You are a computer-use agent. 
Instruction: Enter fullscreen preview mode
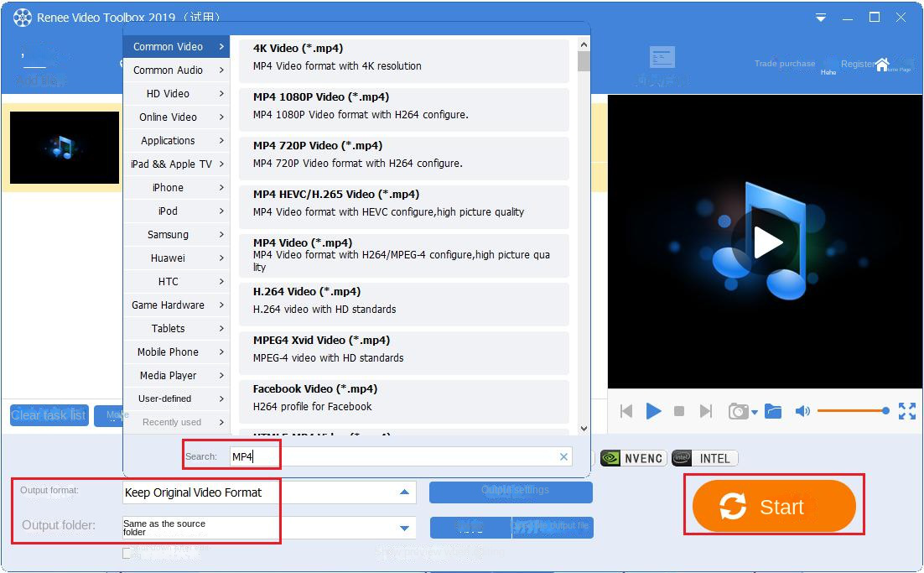tap(907, 411)
